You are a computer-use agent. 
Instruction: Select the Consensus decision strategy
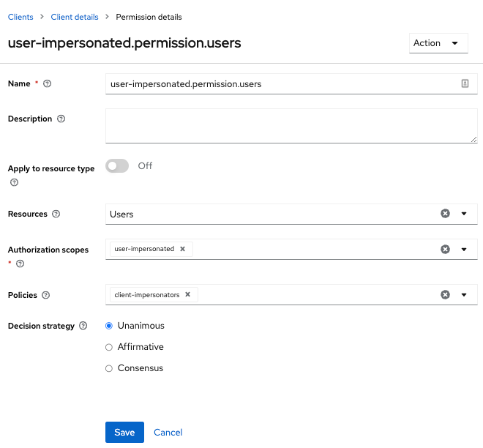[109, 368]
